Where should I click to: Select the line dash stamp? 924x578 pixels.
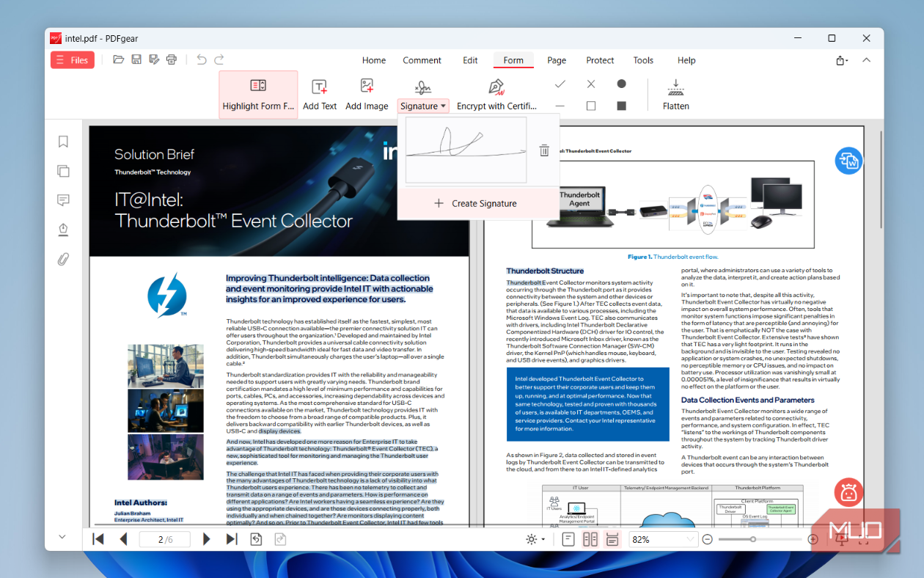click(x=560, y=106)
